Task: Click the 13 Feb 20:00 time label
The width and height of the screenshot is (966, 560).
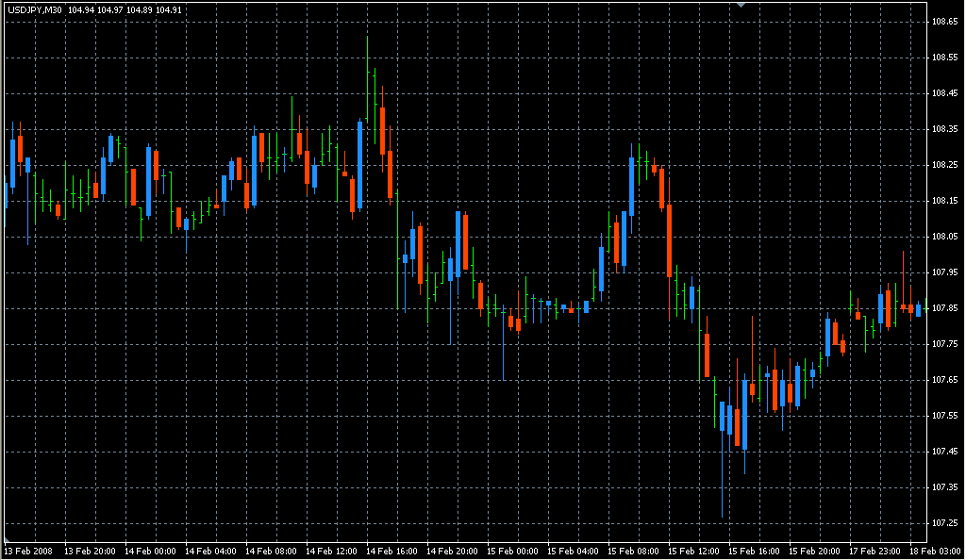Action: click(x=90, y=551)
